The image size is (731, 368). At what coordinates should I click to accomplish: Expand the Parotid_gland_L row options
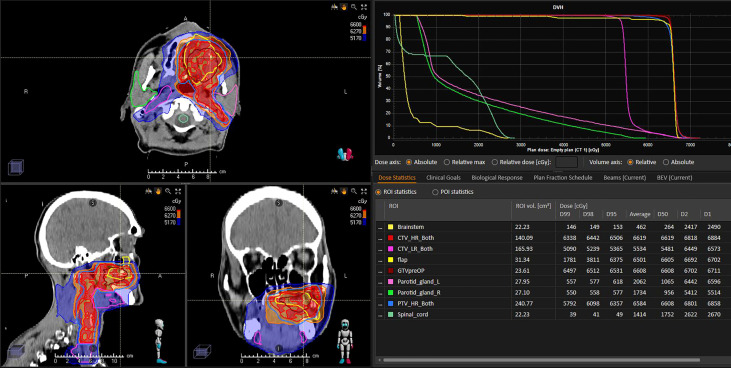tap(380, 282)
